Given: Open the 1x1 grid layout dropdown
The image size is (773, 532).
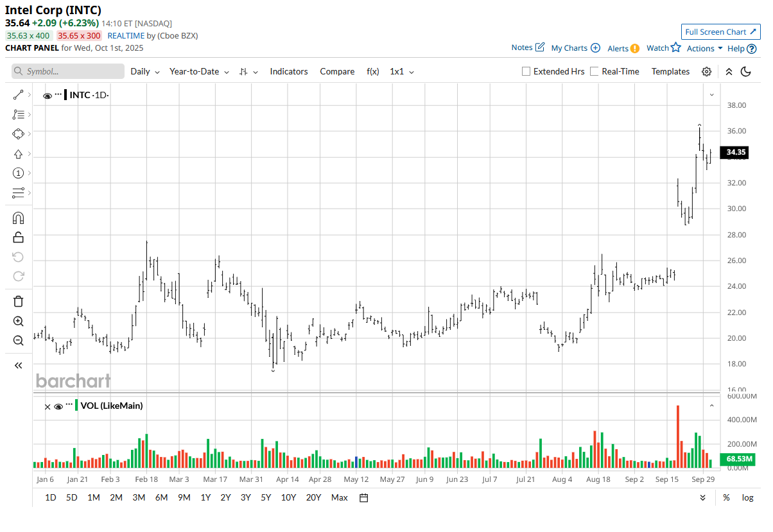Looking at the screenshot, I should pos(402,71).
